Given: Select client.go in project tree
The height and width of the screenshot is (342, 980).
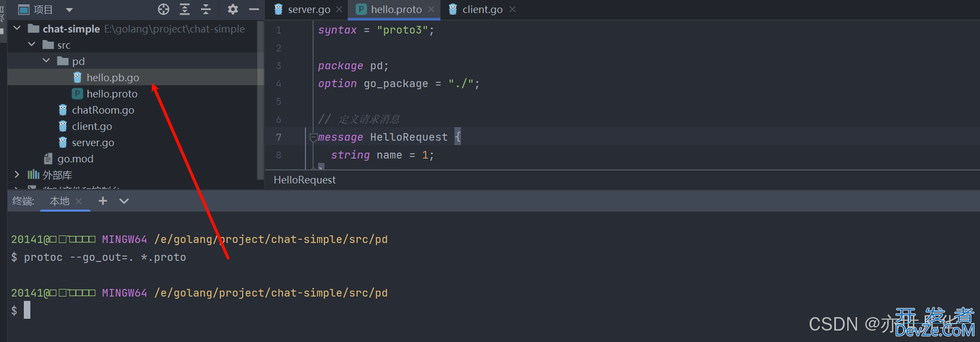Looking at the screenshot, I should (x=92, y=126).
